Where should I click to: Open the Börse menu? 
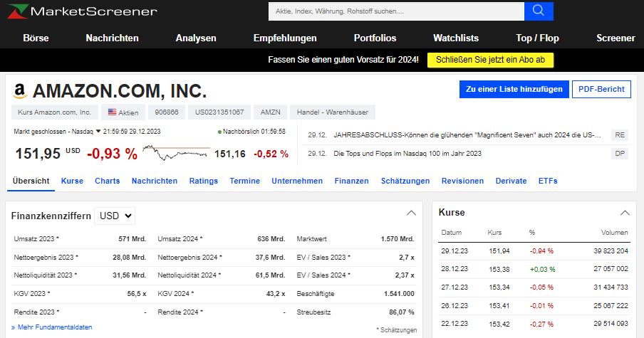(x=36, y=38)
